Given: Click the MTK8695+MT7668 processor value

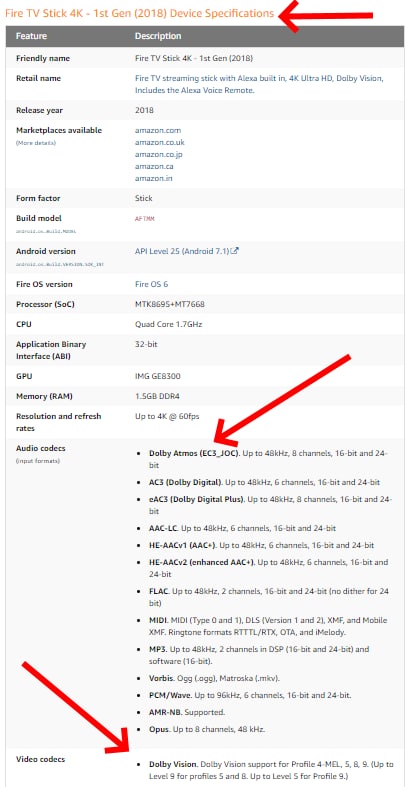Looking at the screenshot, I should coord(170,304).
